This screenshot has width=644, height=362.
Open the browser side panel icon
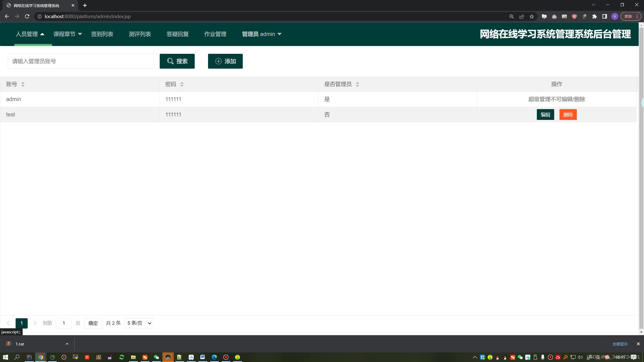pos(605,17)
